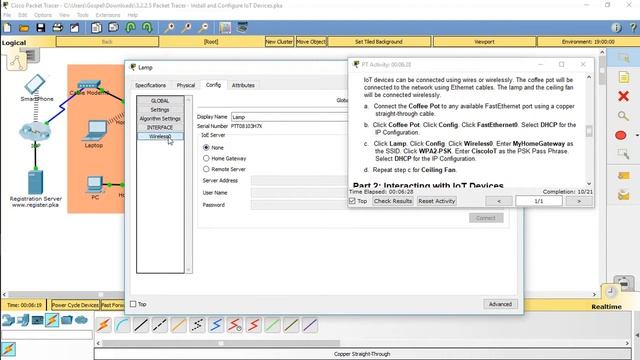Open Algorithm Settings in Lamp config

coord(160,119)
